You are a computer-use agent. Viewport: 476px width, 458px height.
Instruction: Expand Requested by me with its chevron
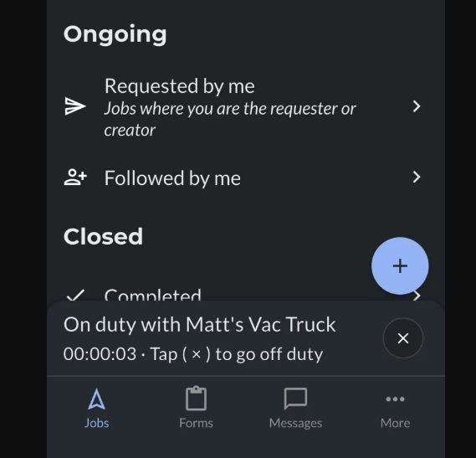tap(417, 106)
